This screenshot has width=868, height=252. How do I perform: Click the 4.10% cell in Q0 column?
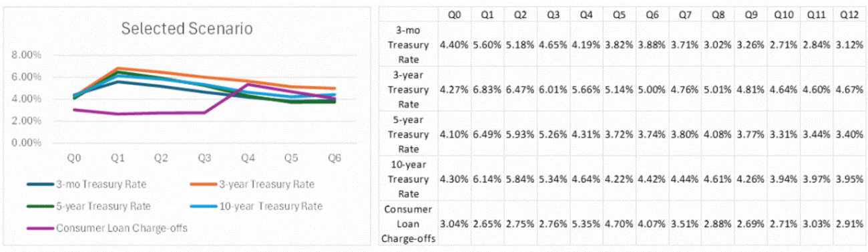click(454, 134)
